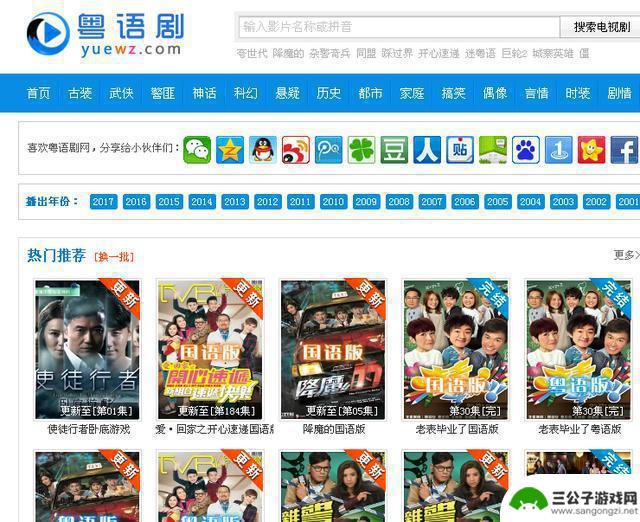Filter by year 2008
The height and width of the screenshot is (522, 640).
[x=399, y=201]
